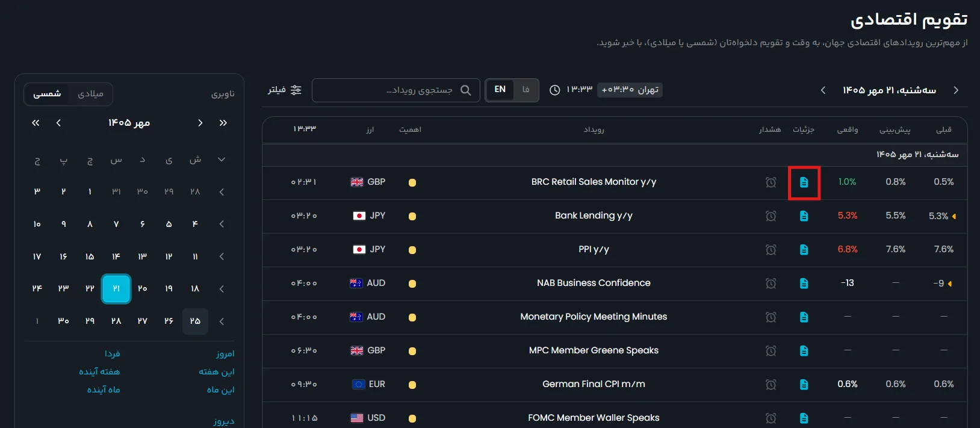Open details document icon for PPI y/y

coord(804,250)
